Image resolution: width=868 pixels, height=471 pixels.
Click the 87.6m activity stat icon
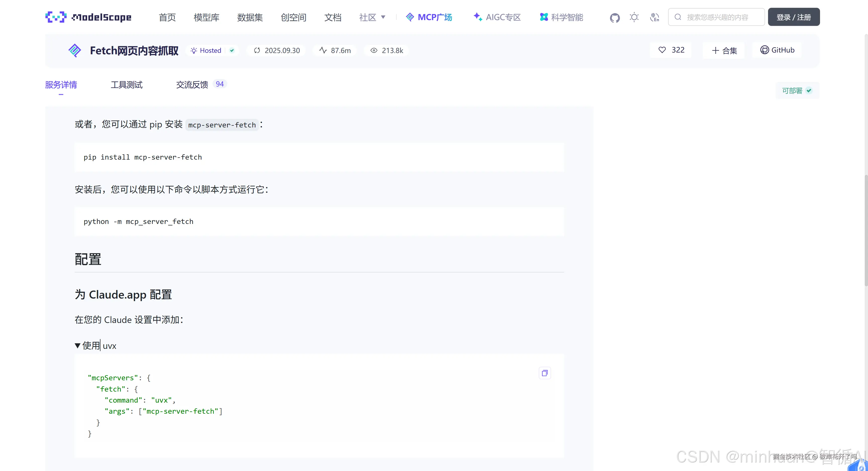[x=323, y=50]
